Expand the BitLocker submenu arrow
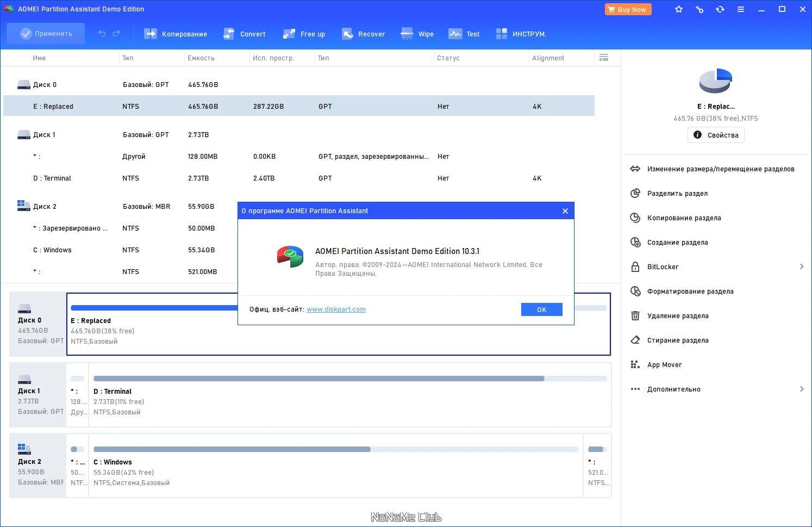The image size is (812, 527). point(802,266)
